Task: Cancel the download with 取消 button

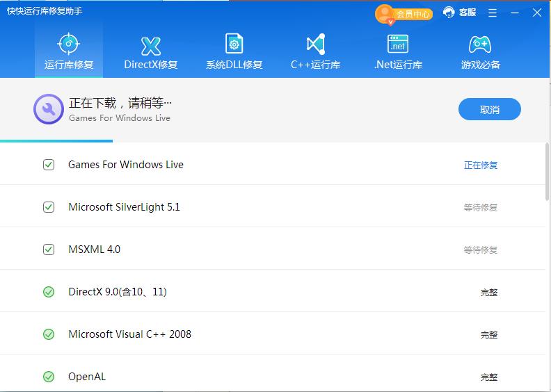Action: [x=490, y=109]
